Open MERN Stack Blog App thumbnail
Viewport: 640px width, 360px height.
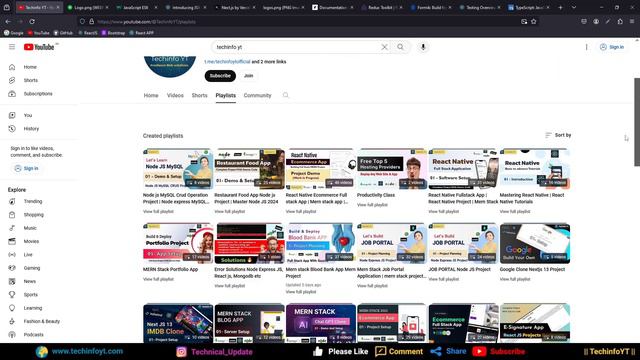click(x=249, y=323)
